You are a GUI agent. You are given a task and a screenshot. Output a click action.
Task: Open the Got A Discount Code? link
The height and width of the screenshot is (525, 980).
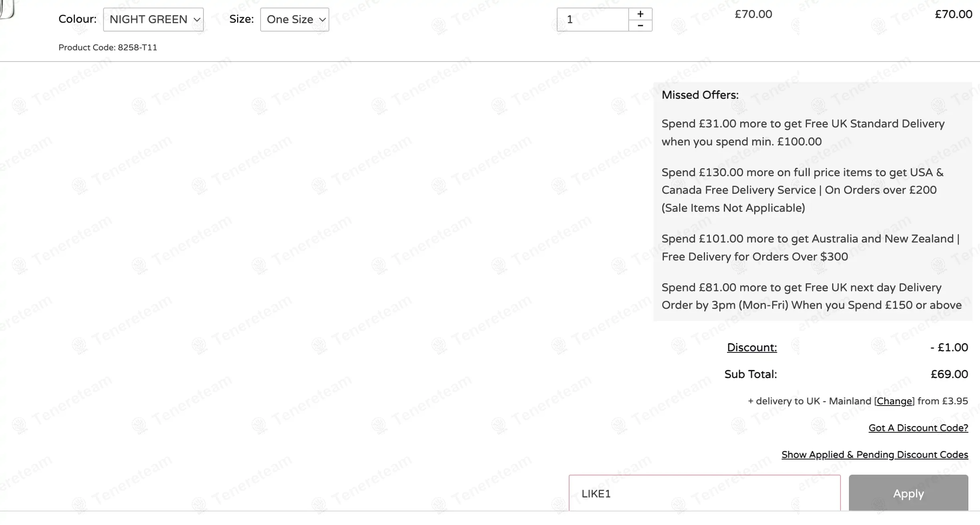pyautogui.click(x=918, y=428)
